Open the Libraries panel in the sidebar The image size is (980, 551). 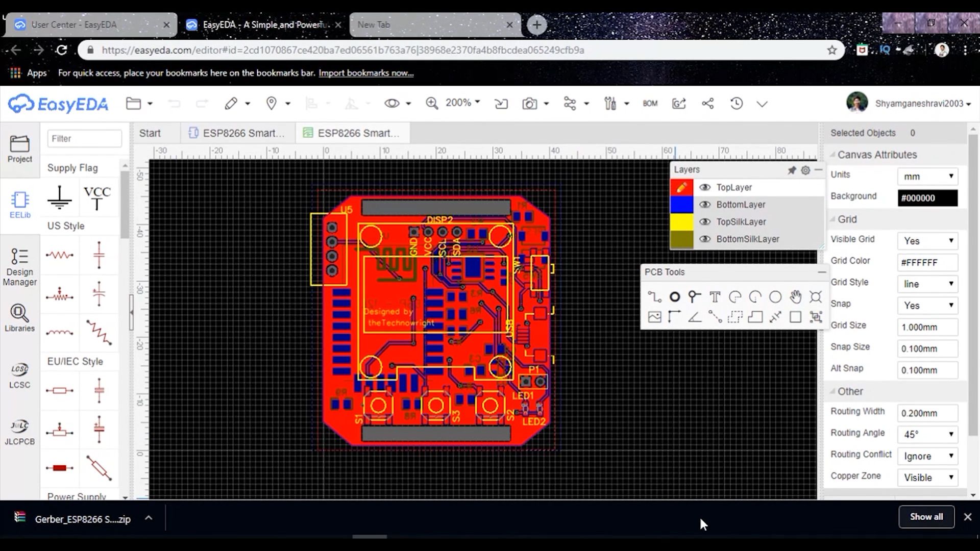pyautogui.click(x=19, y=317)
